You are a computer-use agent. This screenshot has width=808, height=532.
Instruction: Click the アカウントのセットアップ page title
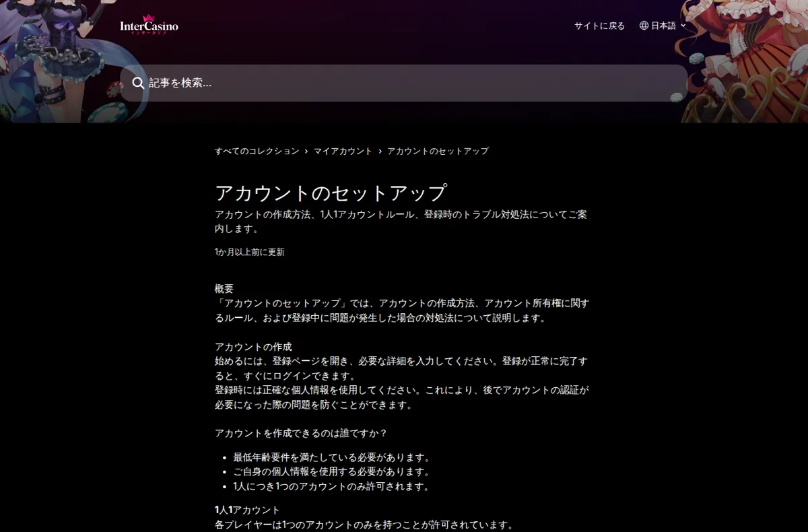[x=331, y=193]
